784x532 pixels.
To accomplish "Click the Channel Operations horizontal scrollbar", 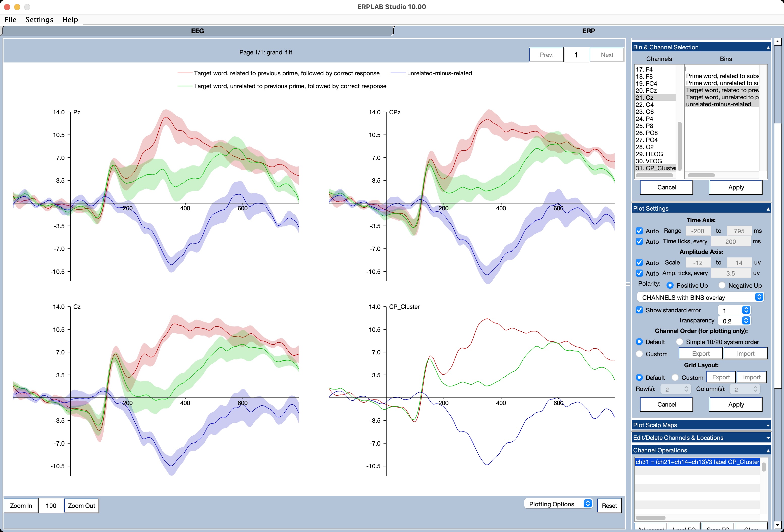I will click(650, 518).
